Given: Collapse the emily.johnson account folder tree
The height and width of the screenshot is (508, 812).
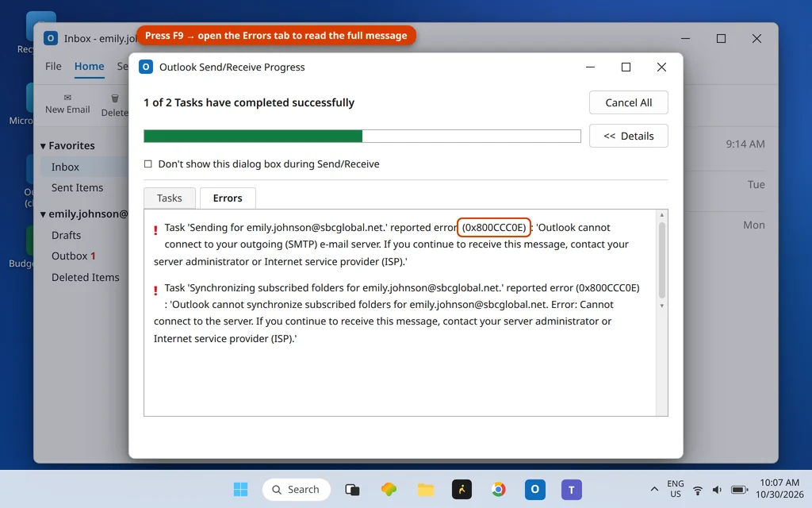Looking at the screenshot, I should click(43, 214).
